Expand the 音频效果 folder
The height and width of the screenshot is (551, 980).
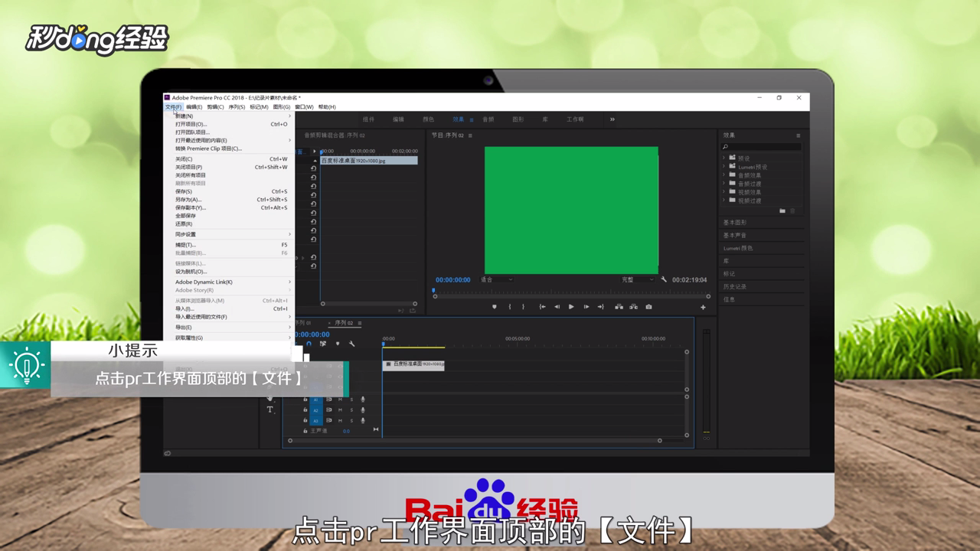tap(724, 175)
